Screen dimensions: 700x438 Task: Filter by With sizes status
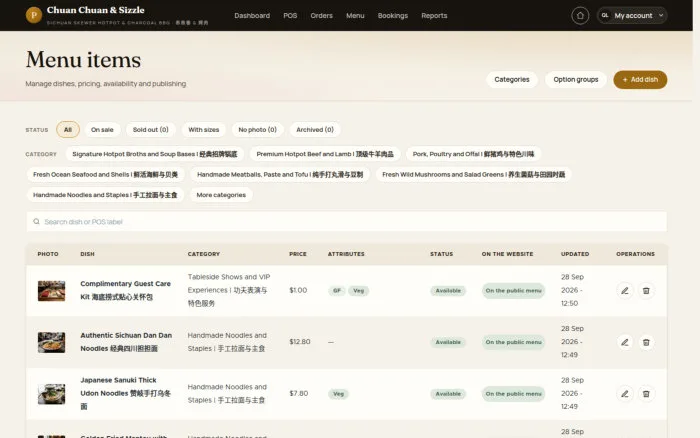click(204, 129)
